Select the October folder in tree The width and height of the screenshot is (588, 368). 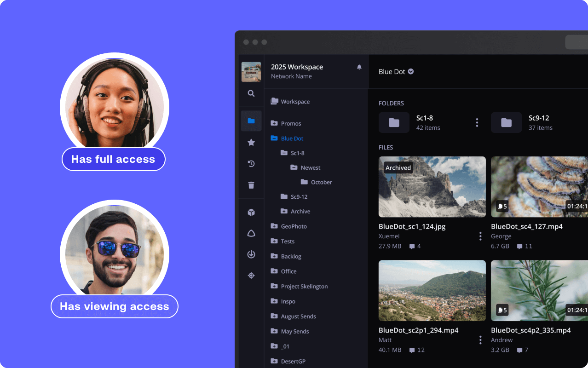coord(321,182)
